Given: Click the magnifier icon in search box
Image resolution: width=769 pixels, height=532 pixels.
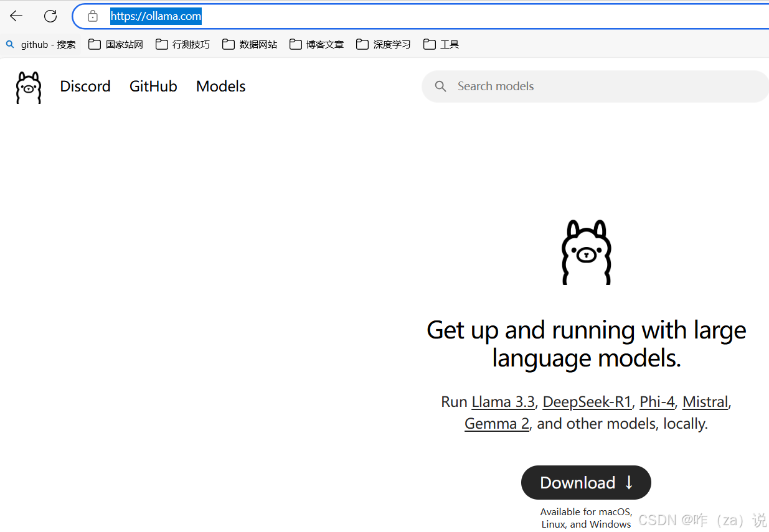Looking at the screenshot, I should 441,86.
